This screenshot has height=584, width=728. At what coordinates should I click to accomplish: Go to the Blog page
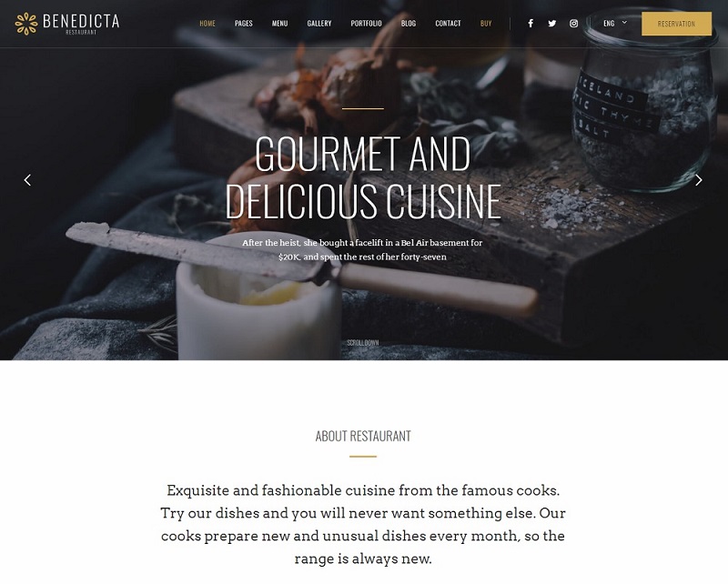(x=408, y=24)
